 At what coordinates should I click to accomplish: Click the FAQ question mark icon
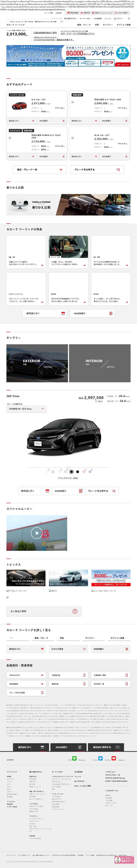click(75, 611)
